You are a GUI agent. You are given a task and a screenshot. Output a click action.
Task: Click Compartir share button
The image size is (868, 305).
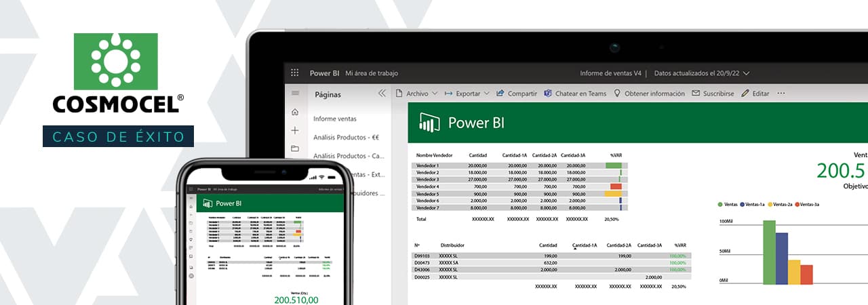coord(517,94)
